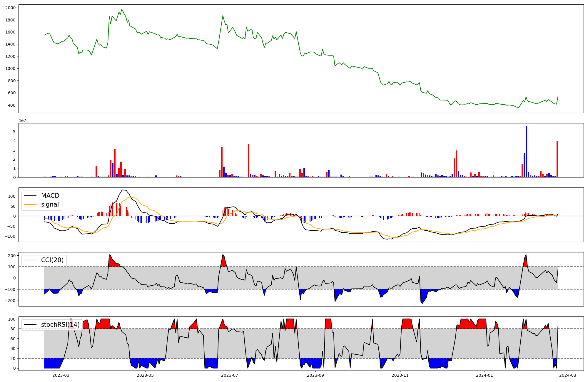588x382 pixels.
Task: Click the 400 price axis tick label
Action: tap(12, 105)
